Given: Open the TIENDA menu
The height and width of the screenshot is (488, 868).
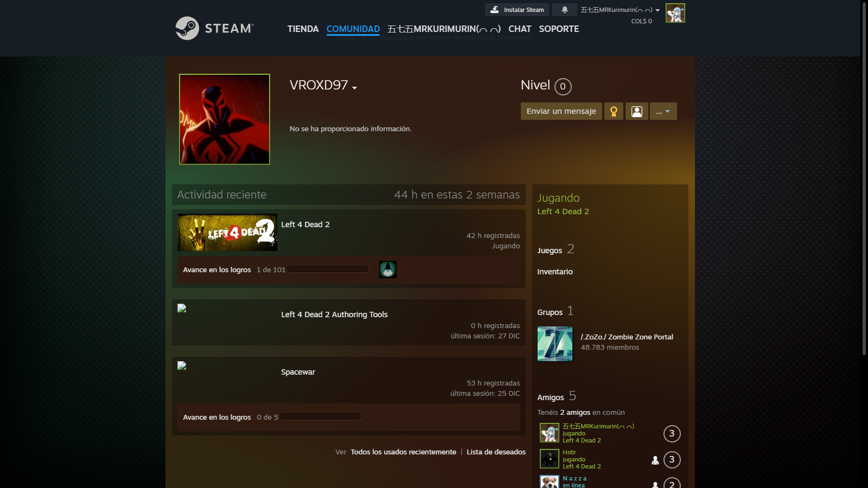Looking at the screenshot, I should click(x=303, y=29).
